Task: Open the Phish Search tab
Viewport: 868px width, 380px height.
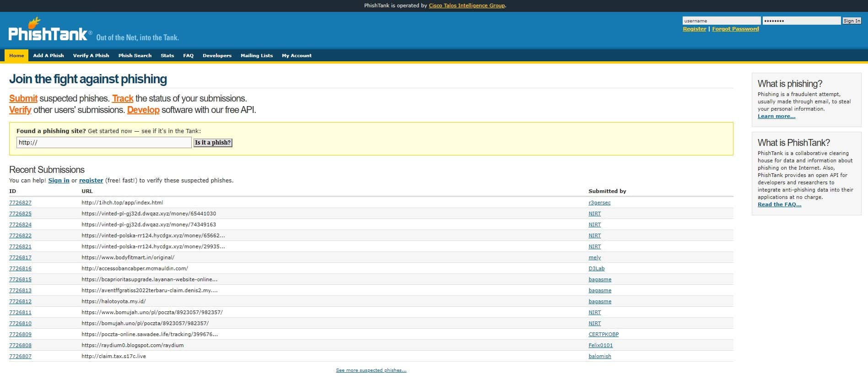Action: 135,55
